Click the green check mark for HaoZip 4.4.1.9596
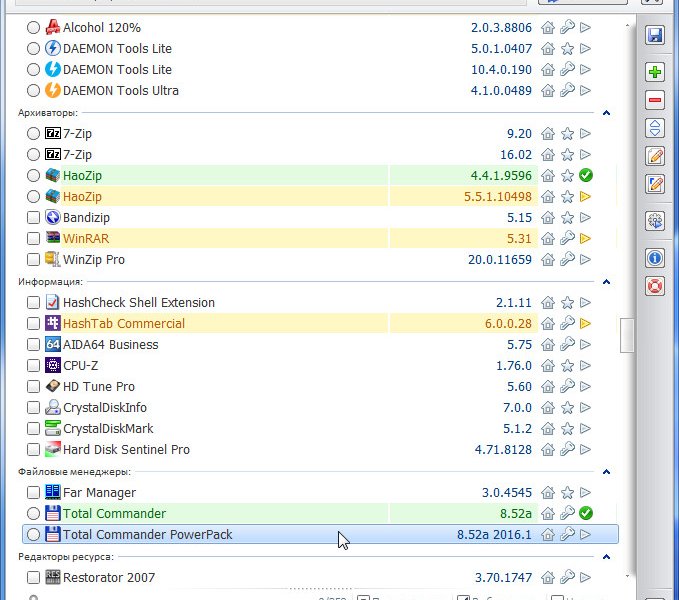This screenshot has height=600, width=679. [586, 175]
